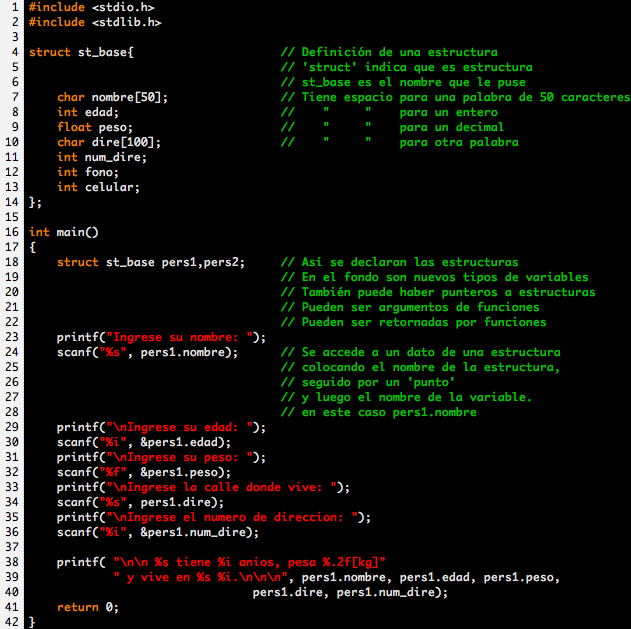Click 'struct st_base{' declaration text

coord(81,52)
